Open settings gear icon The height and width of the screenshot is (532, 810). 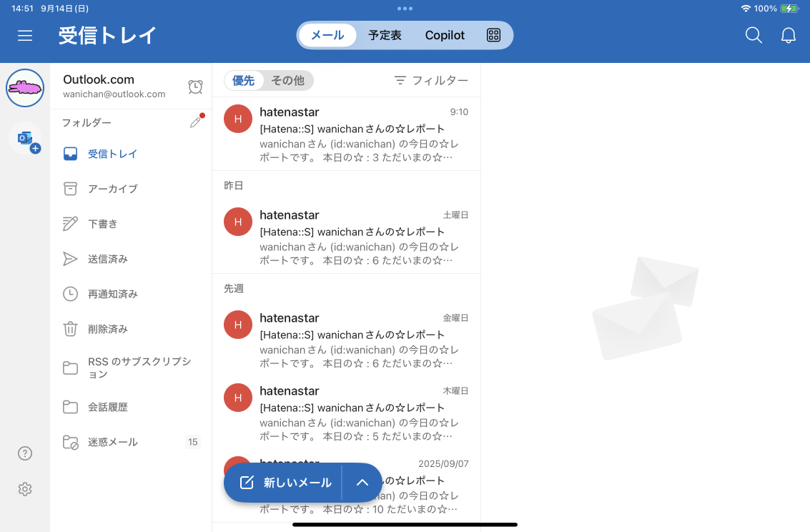coord(25,488)
